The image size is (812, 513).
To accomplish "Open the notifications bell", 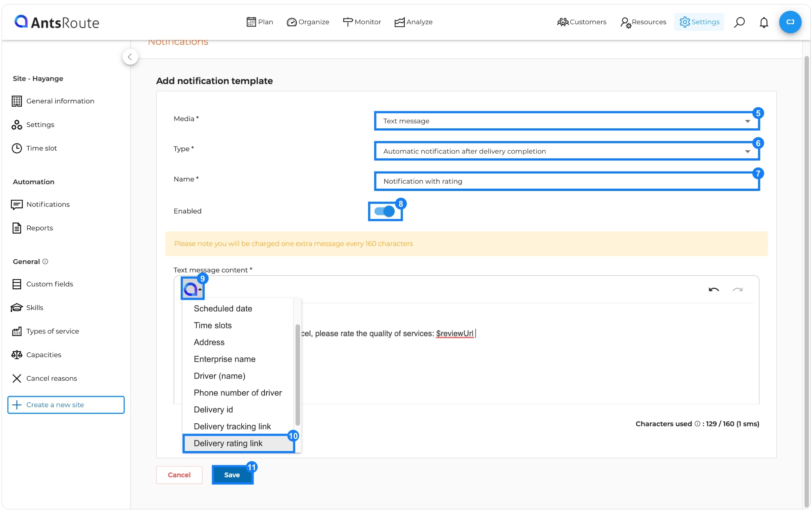I will [x=763, y=22].
